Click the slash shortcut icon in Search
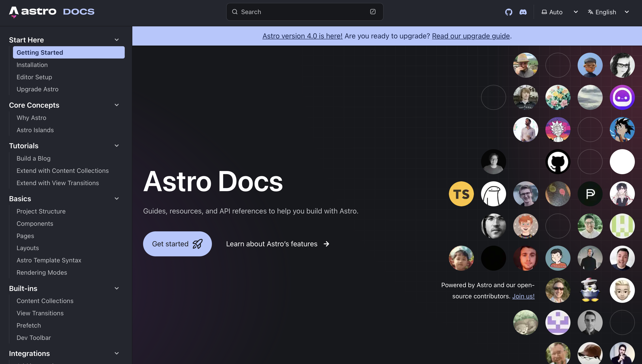Screen dimensions: 642x364 [373, 12]
